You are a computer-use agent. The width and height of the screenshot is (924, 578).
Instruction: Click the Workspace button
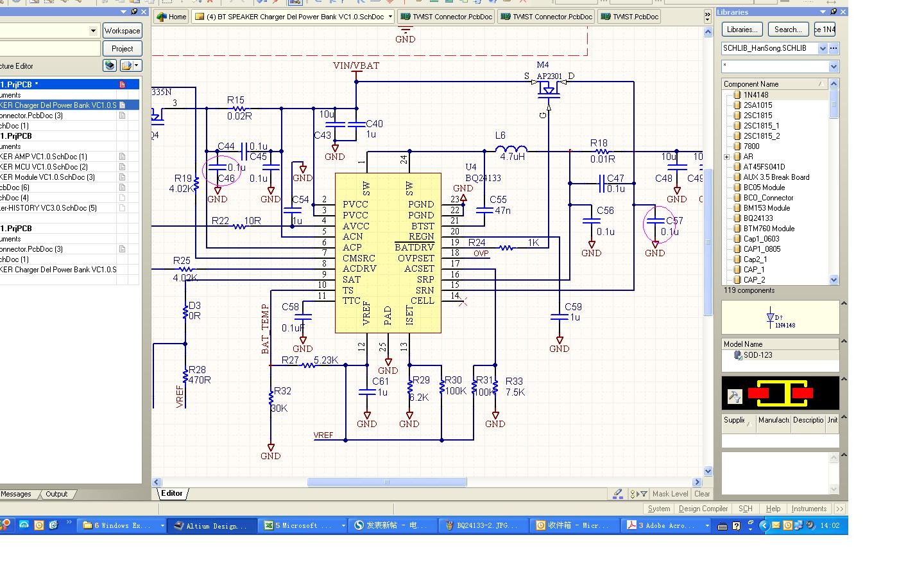click(122, 31)
